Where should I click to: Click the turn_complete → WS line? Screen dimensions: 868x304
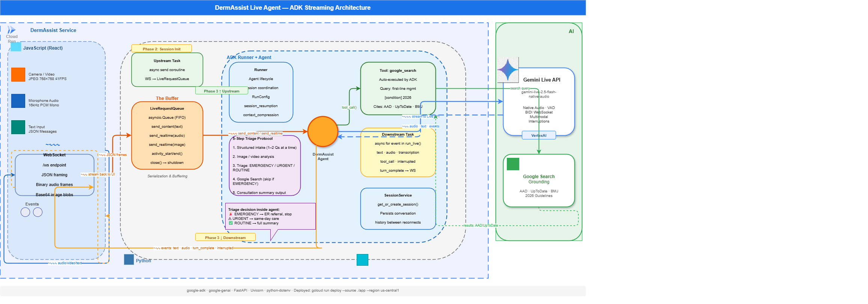click(398, 171)
